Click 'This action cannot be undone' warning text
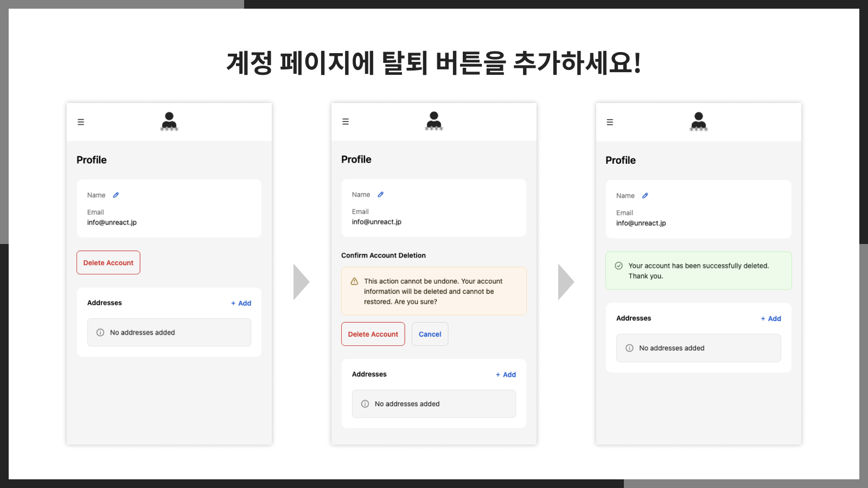This screenshot has width=868, height=488. tap(433, 291)
